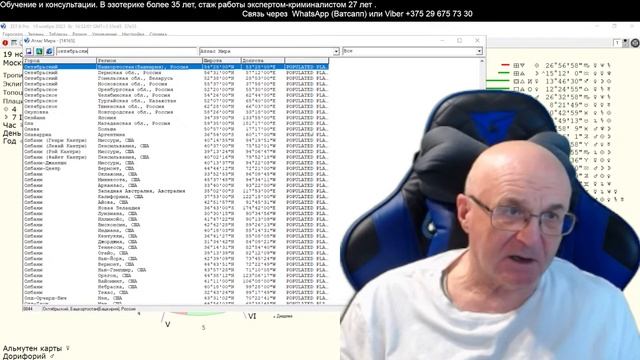Click house 'VI' label on chart
Viewport: 640px width, 360px height.
point(252,316)
